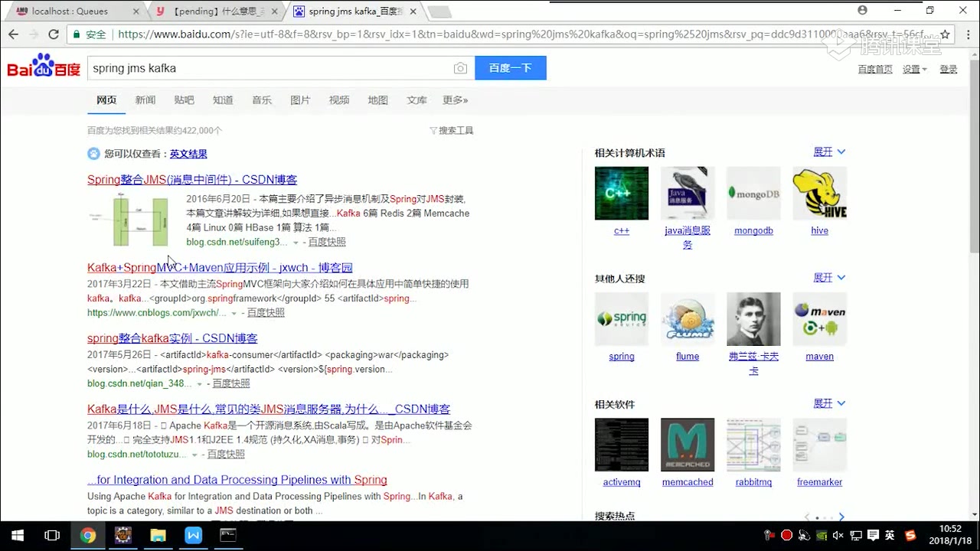
Task: Select the 地图 search category
Action: 377,100
